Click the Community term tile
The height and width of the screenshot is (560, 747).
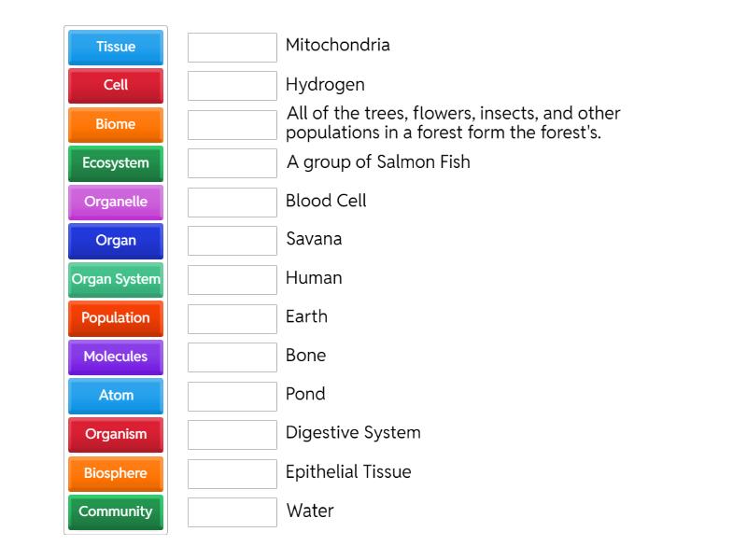coord(115,511)
